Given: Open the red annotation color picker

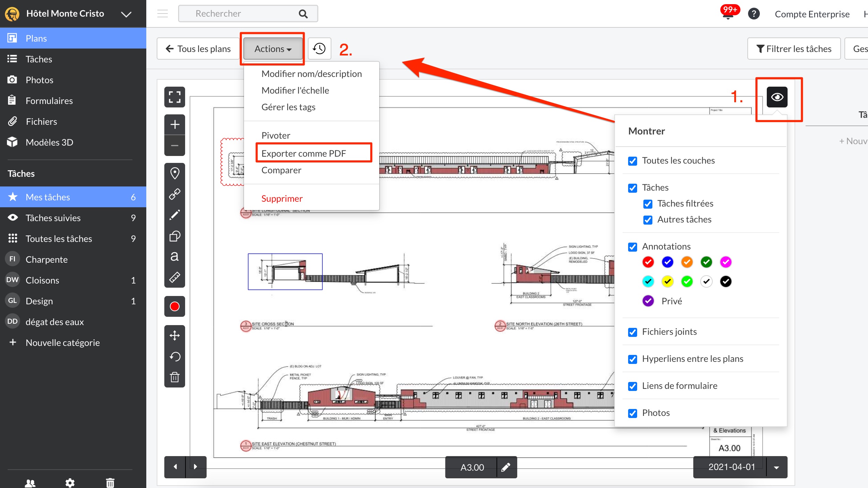Looking at the screenshot, I should click(175, 306).
